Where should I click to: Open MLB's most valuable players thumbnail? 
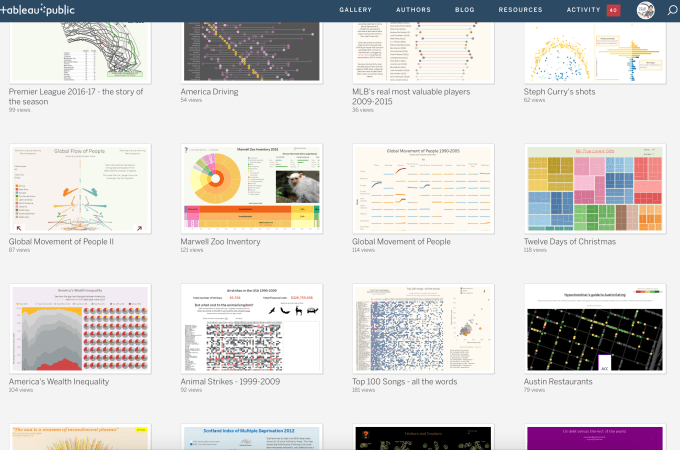(x=423, y=52)
